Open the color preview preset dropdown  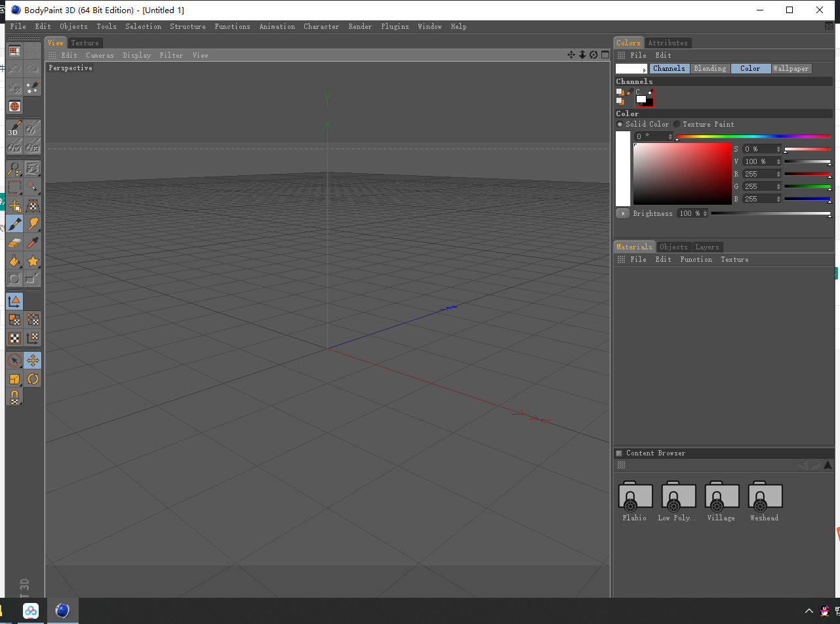click(x=631, y=68)
